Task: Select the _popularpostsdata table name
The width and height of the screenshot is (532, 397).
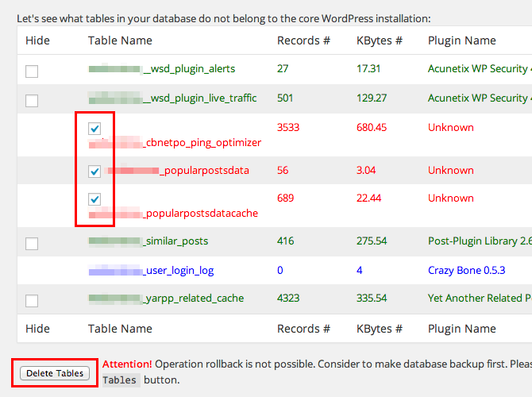Action: tap(205, 171)
